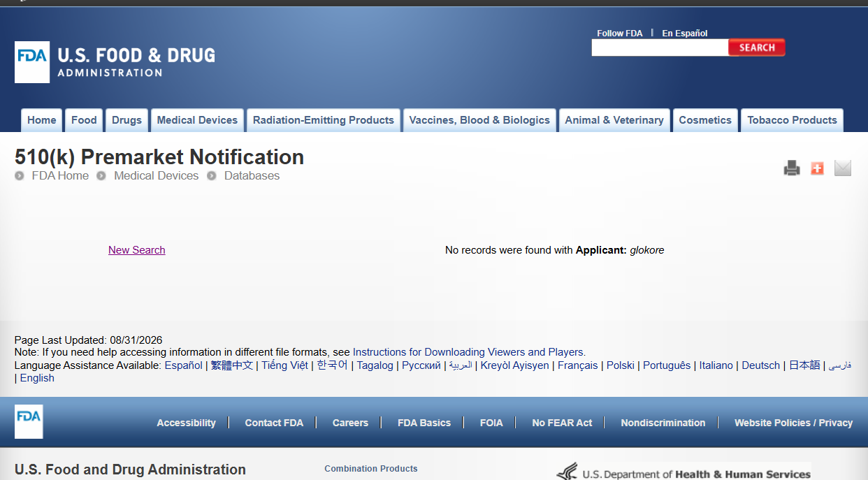Open the Drugs tab
The image size is (868, 480).
coord(126,120)
